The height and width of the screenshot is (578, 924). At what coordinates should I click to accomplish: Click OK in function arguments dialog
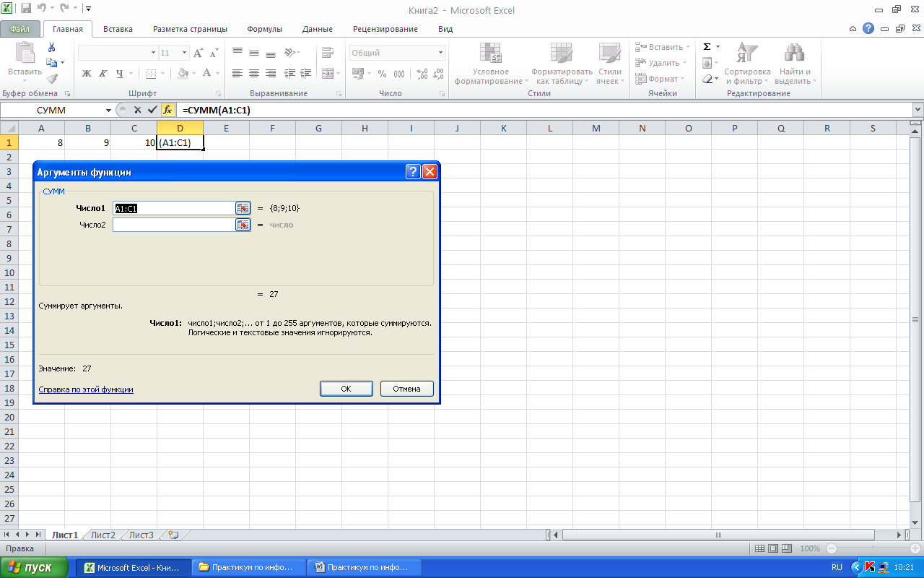(x=346, y=389)
